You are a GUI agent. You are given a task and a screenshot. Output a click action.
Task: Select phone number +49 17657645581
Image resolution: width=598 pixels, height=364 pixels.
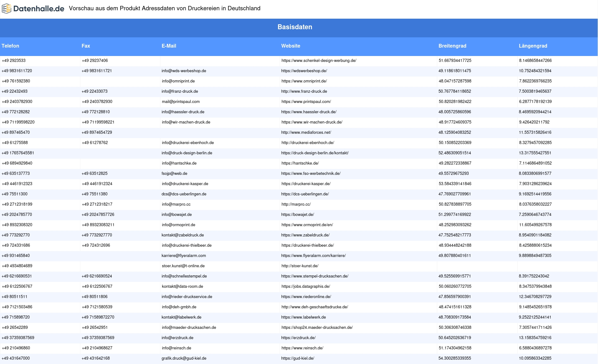[x=18, y=153]
